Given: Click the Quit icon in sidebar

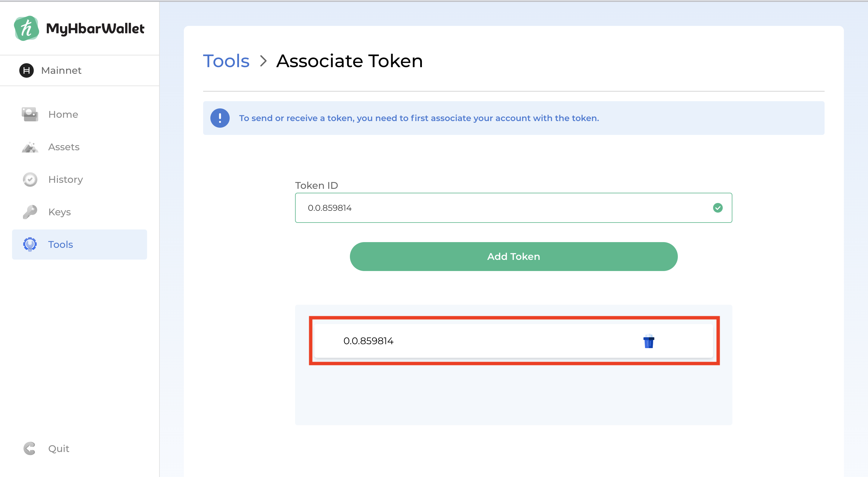Looking at the screenshot, I should click(30, 448).
